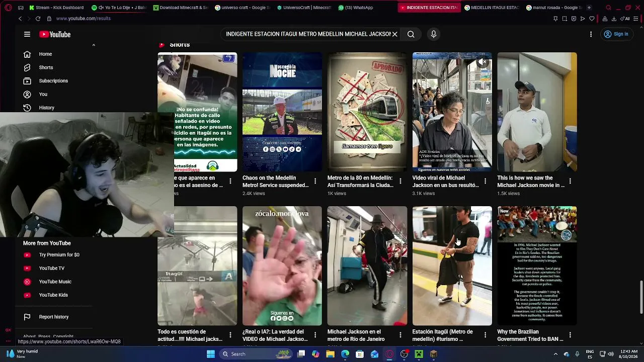
Task: Open Opera GX icon on the taskbar
Action: click(389, 354)
